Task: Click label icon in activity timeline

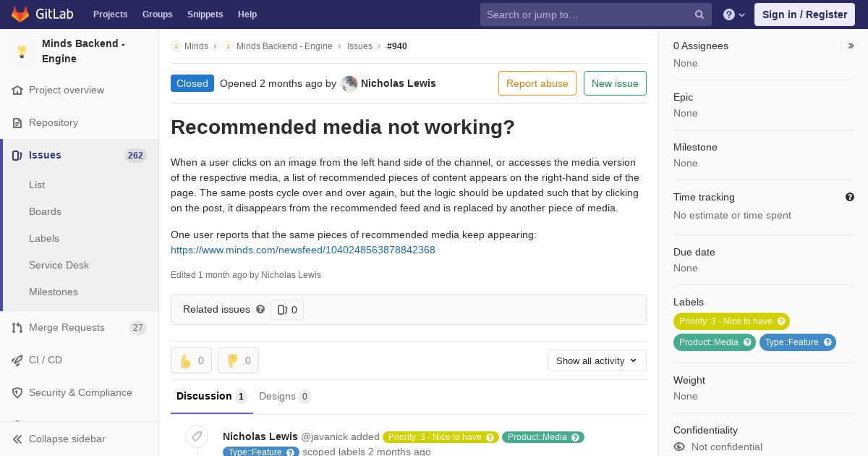Action: click(197, 436)
